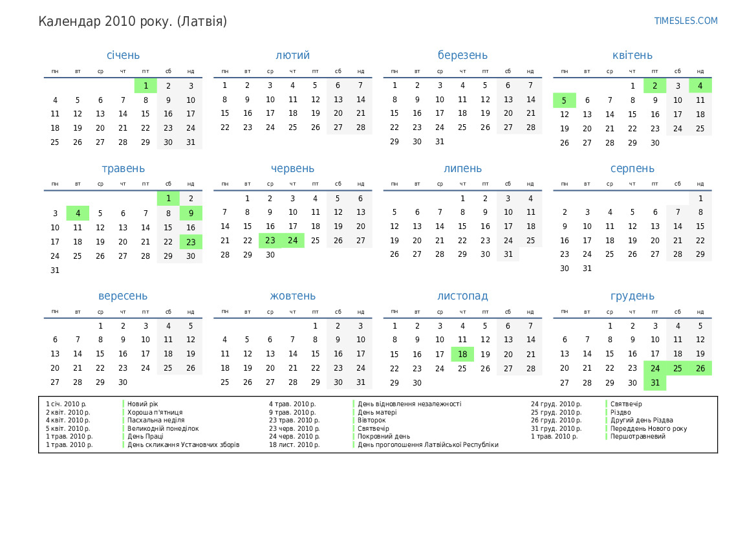The image size is (756, 535).
Task: Click the Новий рік legend entry
Action: (143, 404)
